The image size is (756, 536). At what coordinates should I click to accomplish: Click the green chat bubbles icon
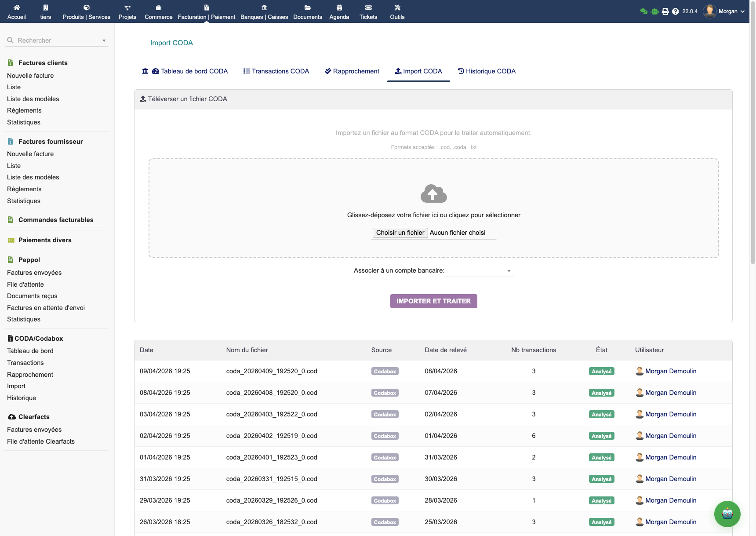(644, 11)
